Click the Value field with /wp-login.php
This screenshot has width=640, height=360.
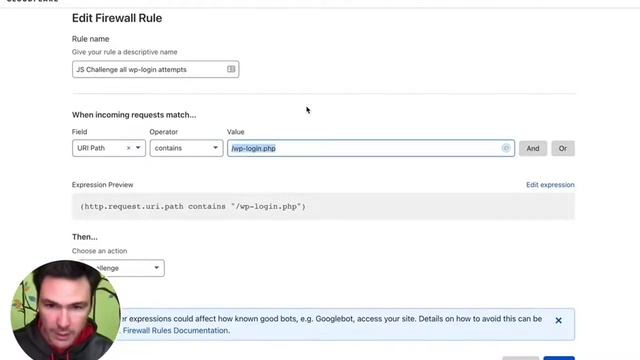pos(371,148)
